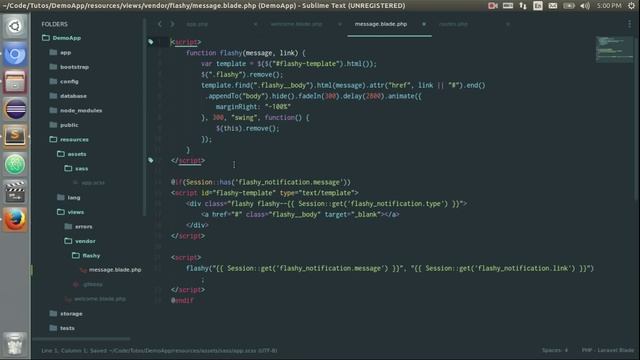Open the mail messaging indicator
The height and width of the screenshot is (360, 640).
click(x=553, y=6)
